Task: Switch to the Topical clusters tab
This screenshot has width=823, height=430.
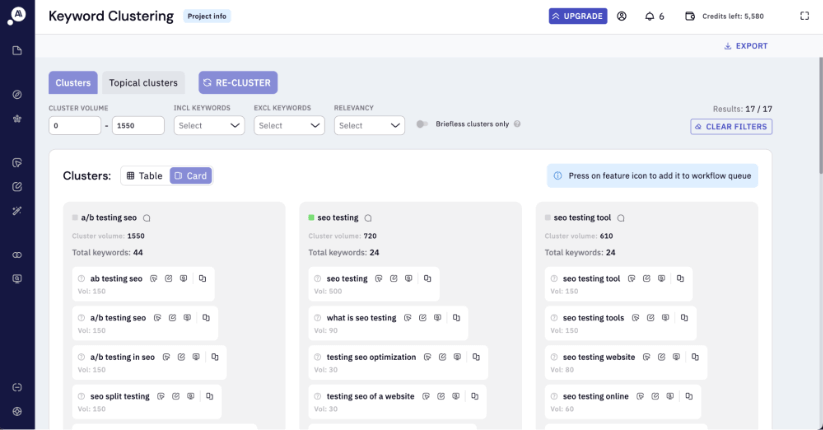Action: tap(144, 83)
